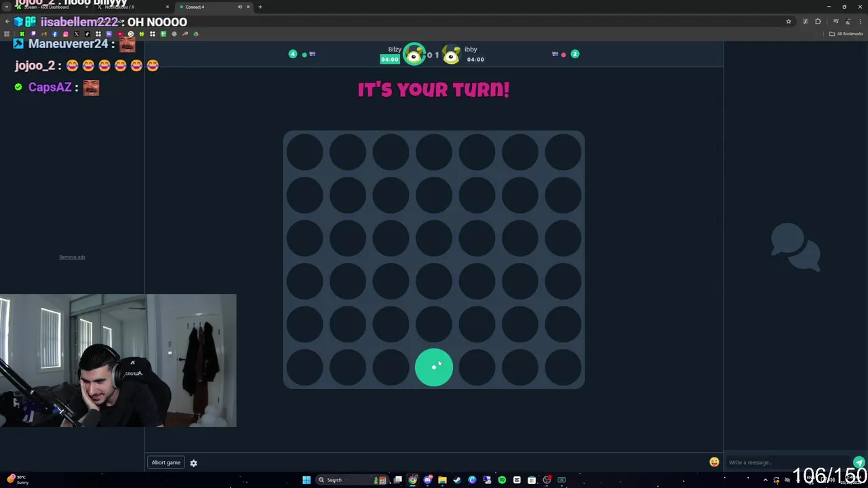Open the Instagram bookmark icon
Screen dimensions: 868x488
tap(65, 34)
